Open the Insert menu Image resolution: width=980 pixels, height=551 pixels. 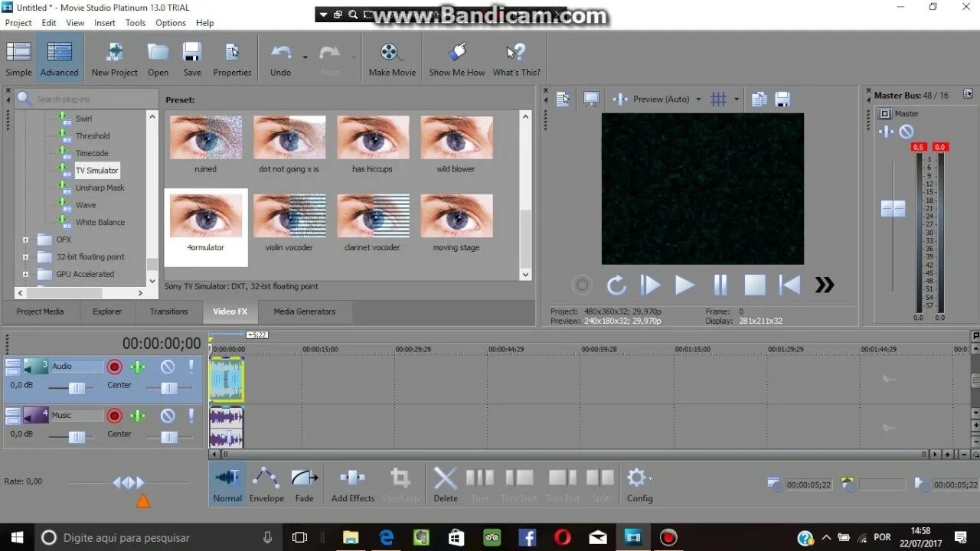(105, 23)
